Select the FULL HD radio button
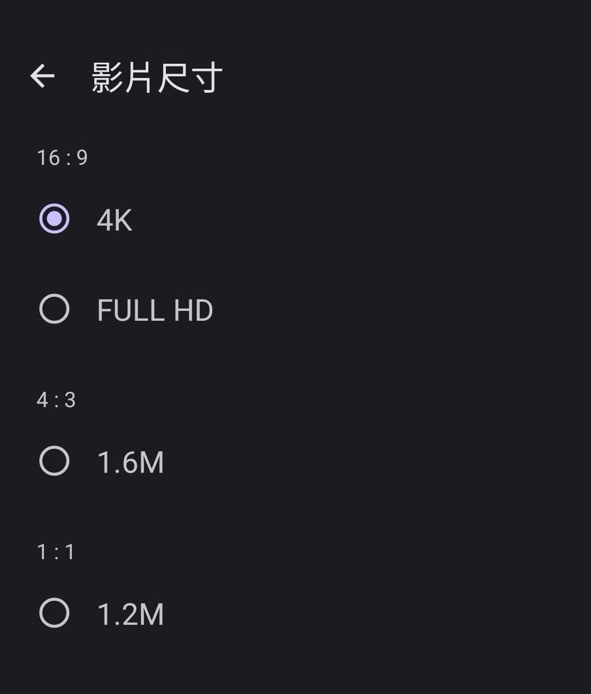 click(54, 309)
